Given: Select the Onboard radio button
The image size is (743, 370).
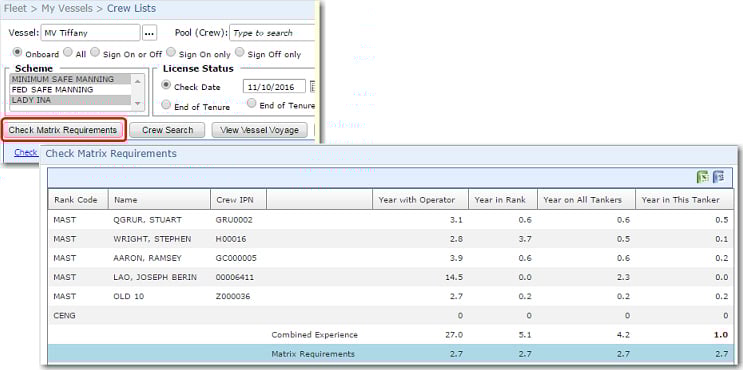Looking at the screenshot, I should click(x=18, y=52).
